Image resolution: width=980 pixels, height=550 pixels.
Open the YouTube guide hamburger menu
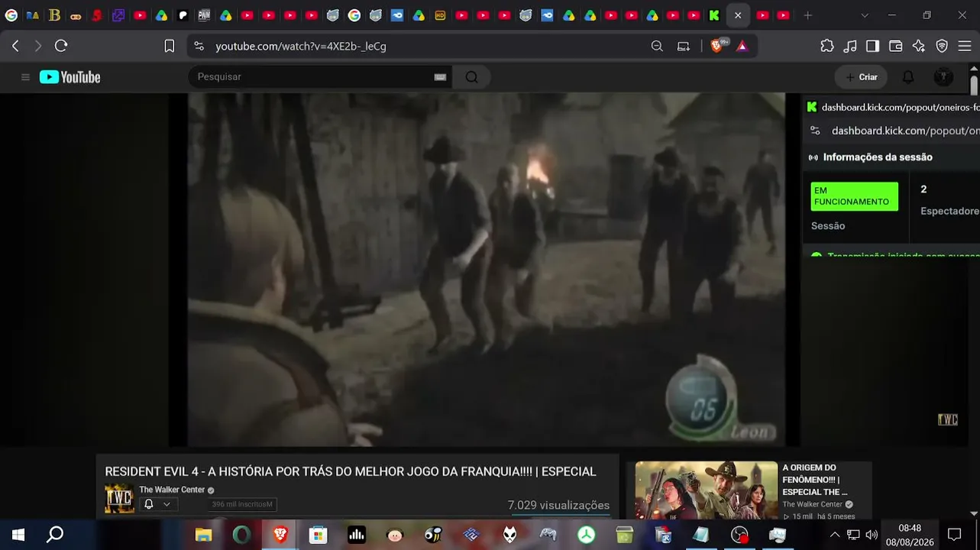(25, 77)
